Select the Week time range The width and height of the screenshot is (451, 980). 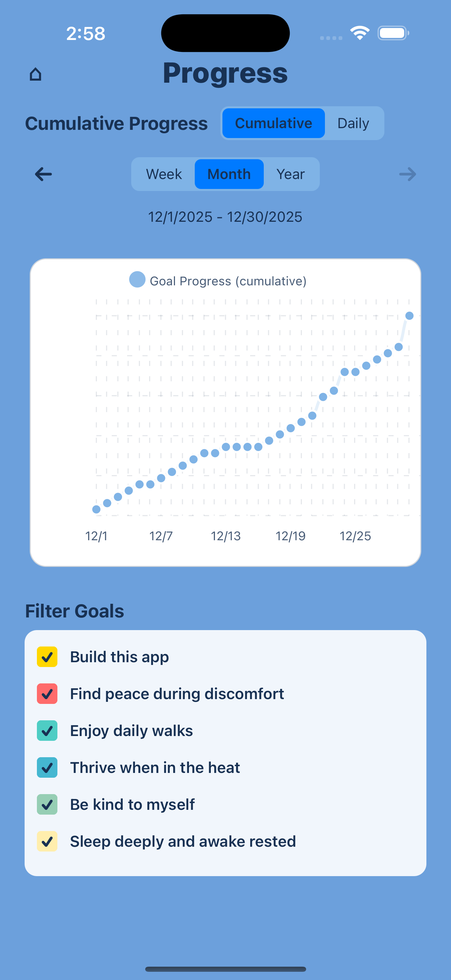(x=163, y=174)
